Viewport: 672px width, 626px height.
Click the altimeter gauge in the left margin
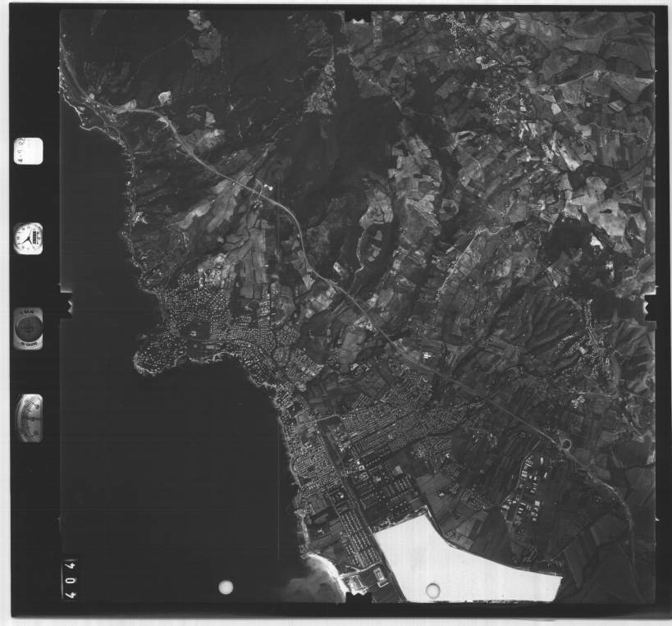click(29, 417)
